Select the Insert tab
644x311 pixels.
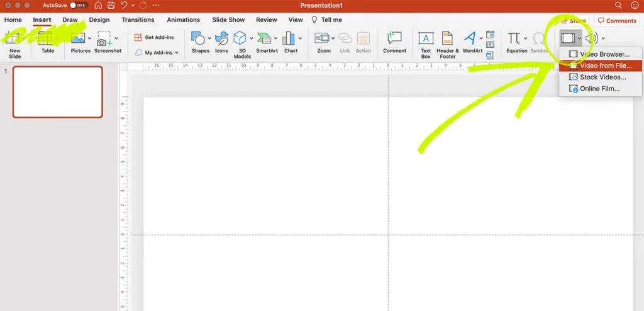(42, 20)
